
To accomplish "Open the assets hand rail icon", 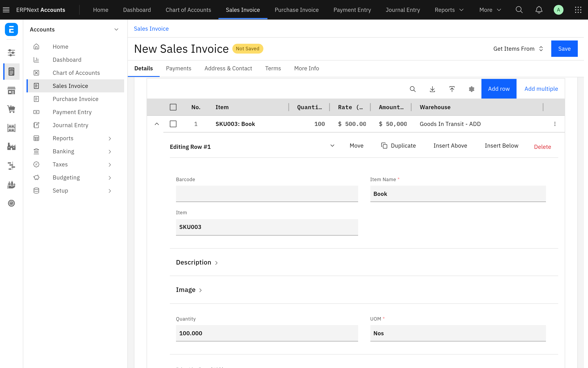I will 11,184.
